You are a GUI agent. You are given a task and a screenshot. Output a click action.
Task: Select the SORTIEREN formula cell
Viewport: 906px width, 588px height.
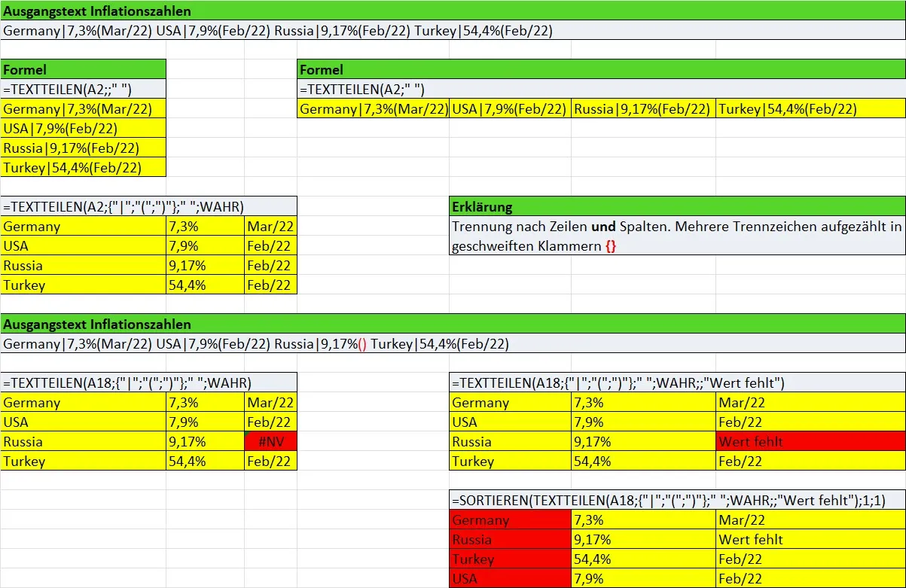click(677, 501)
